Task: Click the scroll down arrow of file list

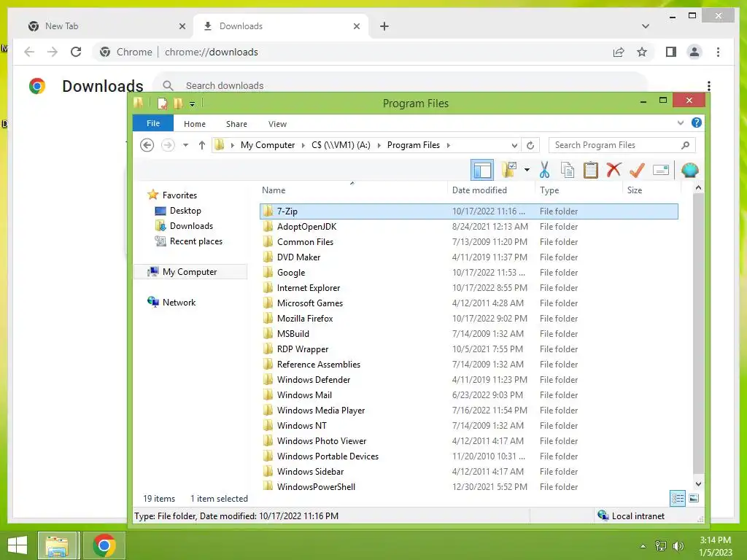Action: [x=698, y=484]
